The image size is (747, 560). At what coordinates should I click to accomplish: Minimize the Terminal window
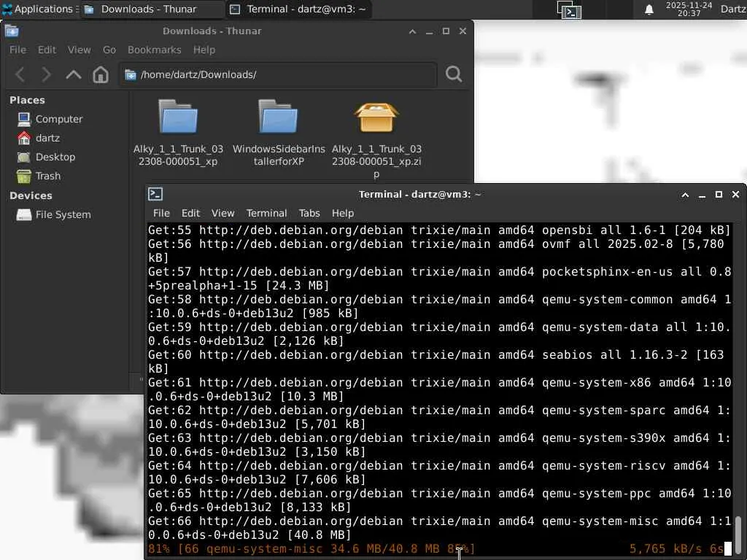tap(702, 194)
